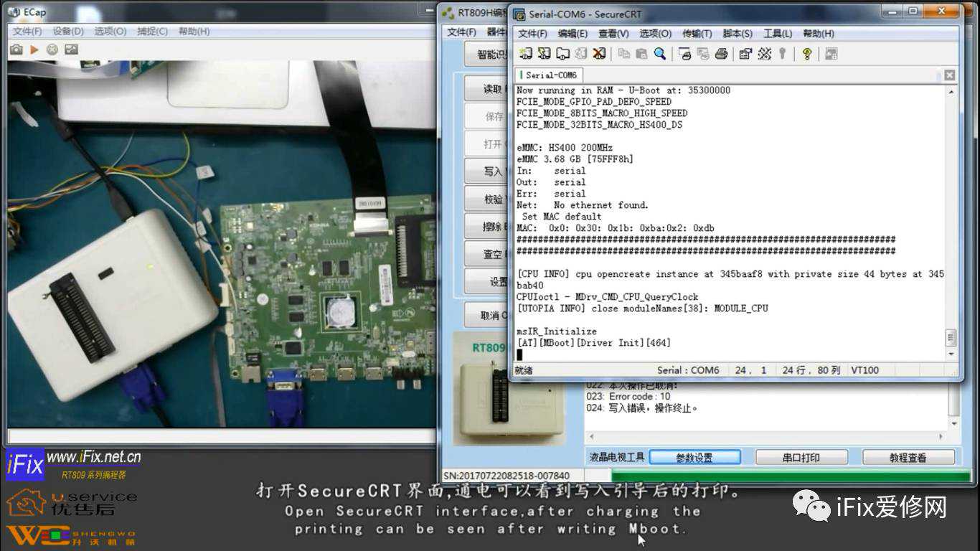Click the green progress bar in RT809H
Screen dimensions: 980x551
(789, 475)
